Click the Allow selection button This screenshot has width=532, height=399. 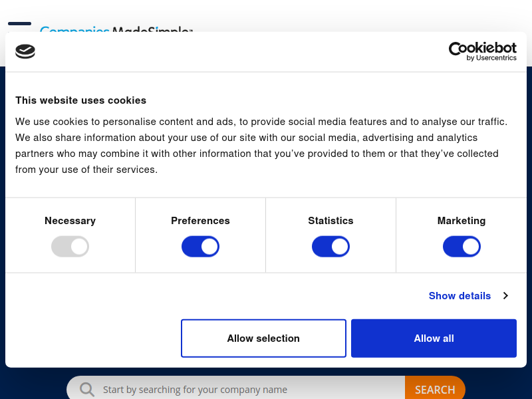[263, 338]
